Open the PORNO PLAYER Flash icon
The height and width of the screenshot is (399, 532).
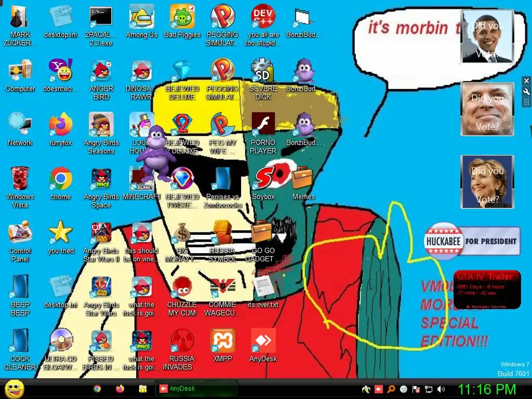(x=263, y=134)
